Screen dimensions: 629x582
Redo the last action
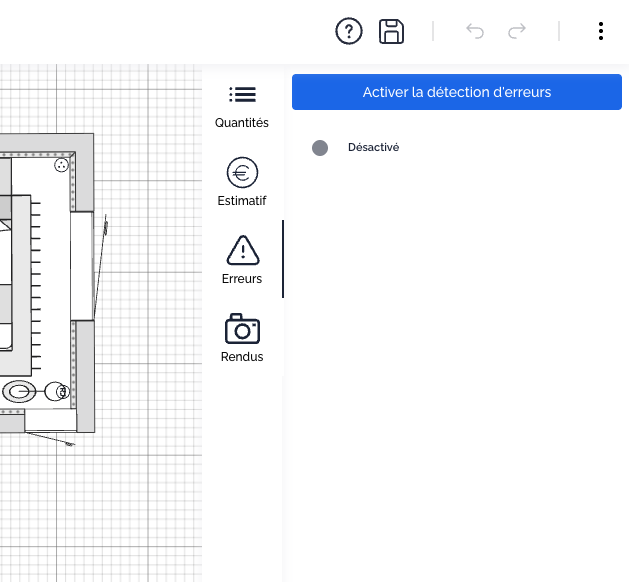coord(517,31)
